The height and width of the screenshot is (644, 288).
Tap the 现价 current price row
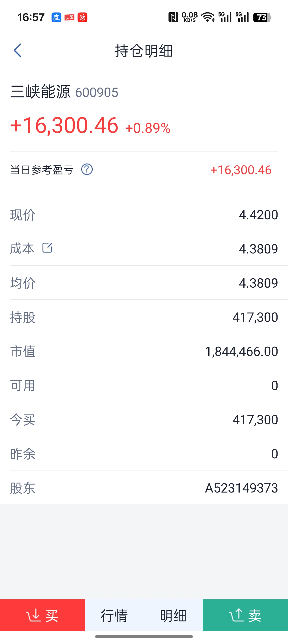click(144, 215)
